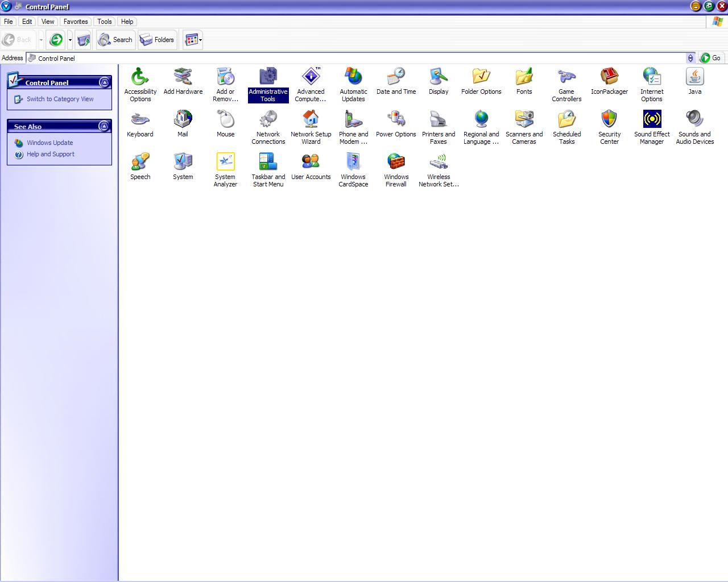This screenshot has width=728, height=582.
Task: Open the window system menu icon
Action: point(6,6)
